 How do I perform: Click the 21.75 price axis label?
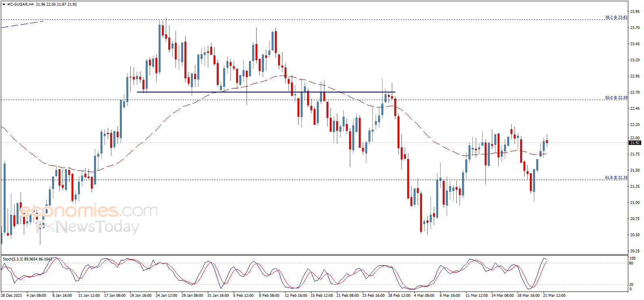(x=635, y=154)
